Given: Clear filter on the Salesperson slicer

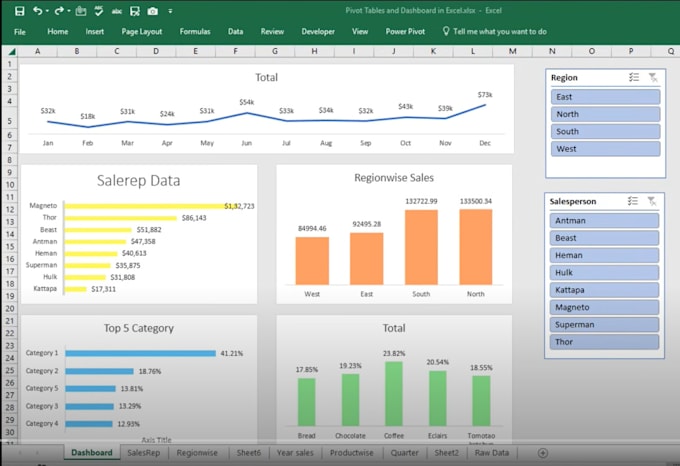Looking at the screenshot, I should click(x=652, y=201).
